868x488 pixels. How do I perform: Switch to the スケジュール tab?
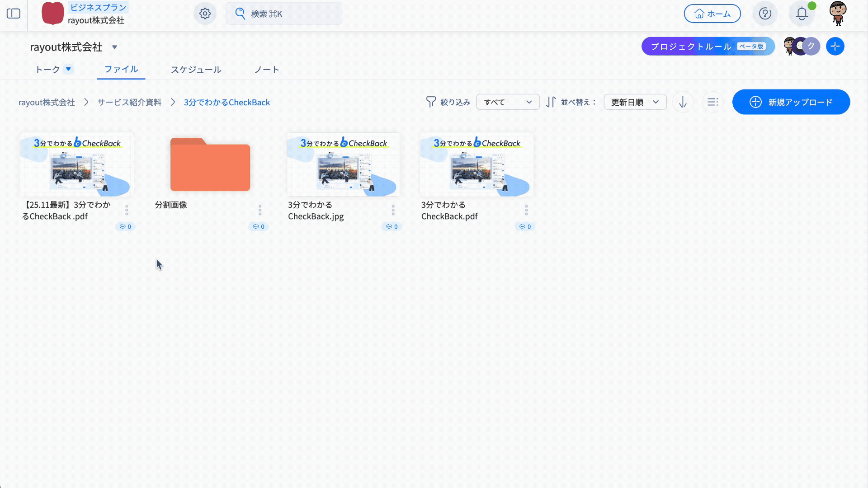point(196,70)
